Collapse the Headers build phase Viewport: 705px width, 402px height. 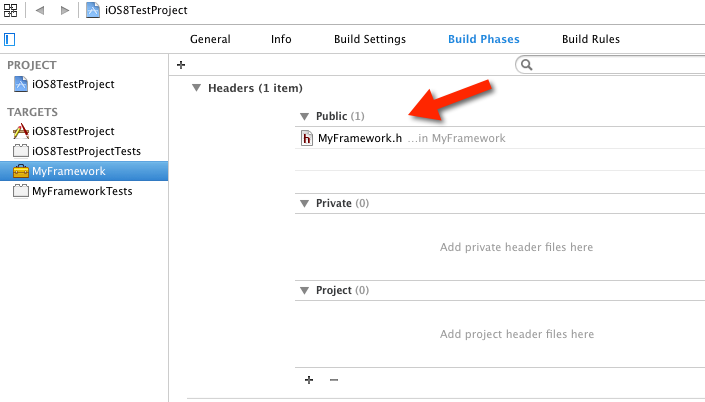[196, 88]
